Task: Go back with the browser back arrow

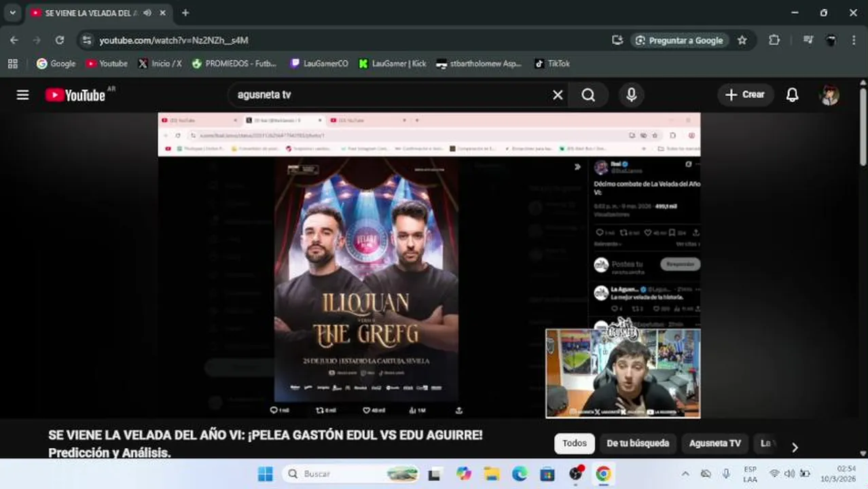Action: (x=14, y=40)
